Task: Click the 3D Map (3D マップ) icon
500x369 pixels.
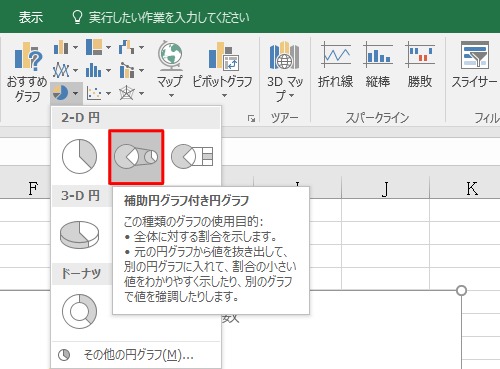Action: pyautogui.click(x=285, y=55)
